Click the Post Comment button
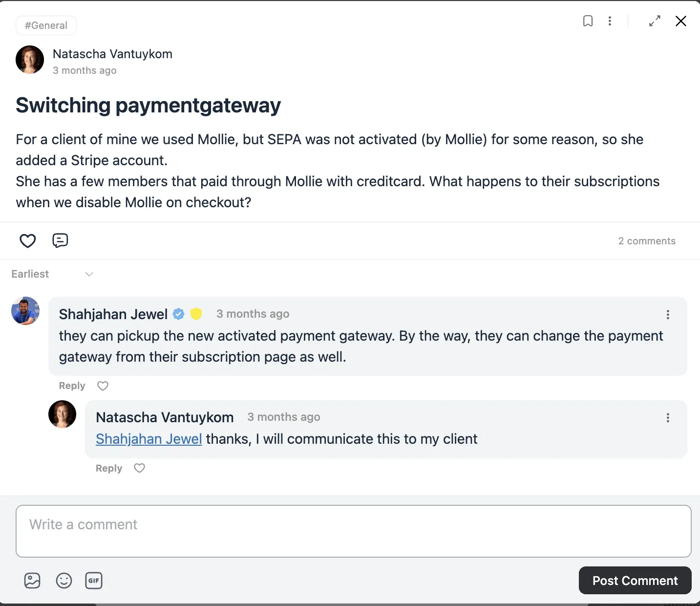Viewport: 700px width, 606px height. (635, 581)
